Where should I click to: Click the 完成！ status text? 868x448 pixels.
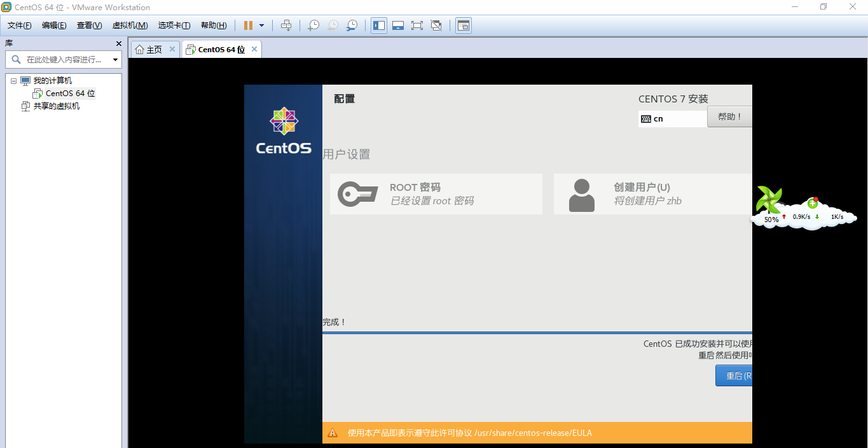click(x=334, y=322)
